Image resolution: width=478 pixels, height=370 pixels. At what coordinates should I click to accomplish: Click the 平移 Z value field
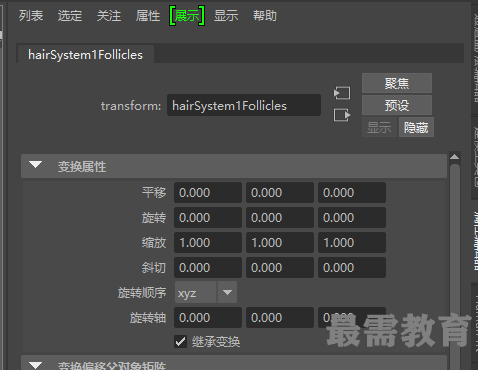(x=352, y=193)
